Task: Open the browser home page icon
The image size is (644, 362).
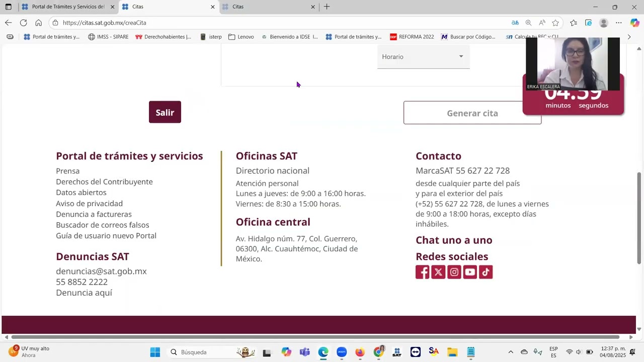Action: point(38,23)
